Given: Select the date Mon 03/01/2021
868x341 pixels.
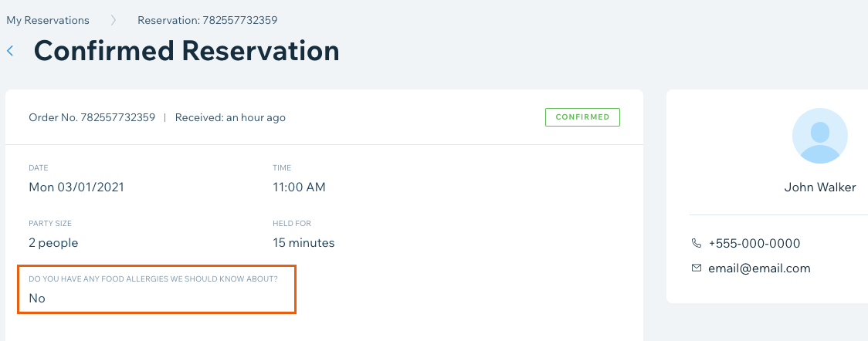Looking at the screenshot, I should [76, 187].
